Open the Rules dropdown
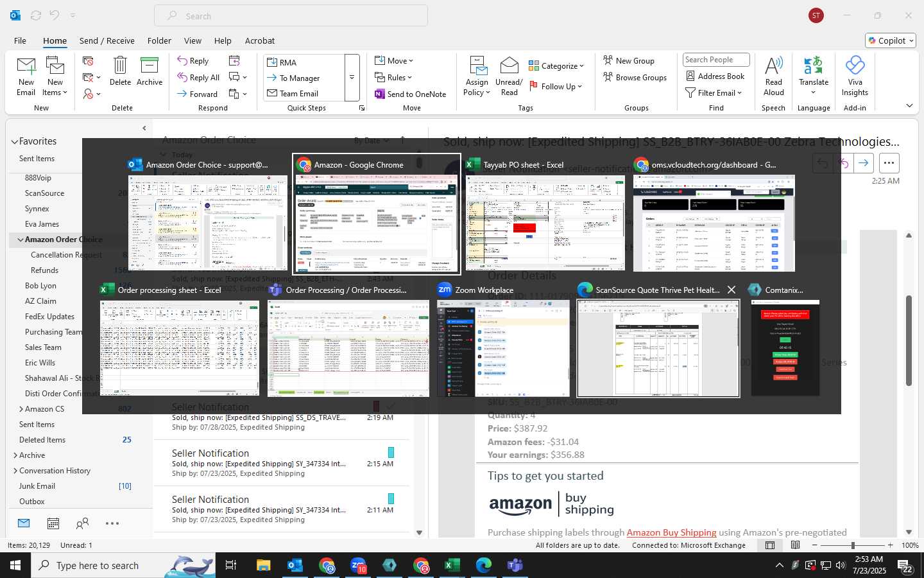This screenshot has width=924, height=578. [393, 77]
